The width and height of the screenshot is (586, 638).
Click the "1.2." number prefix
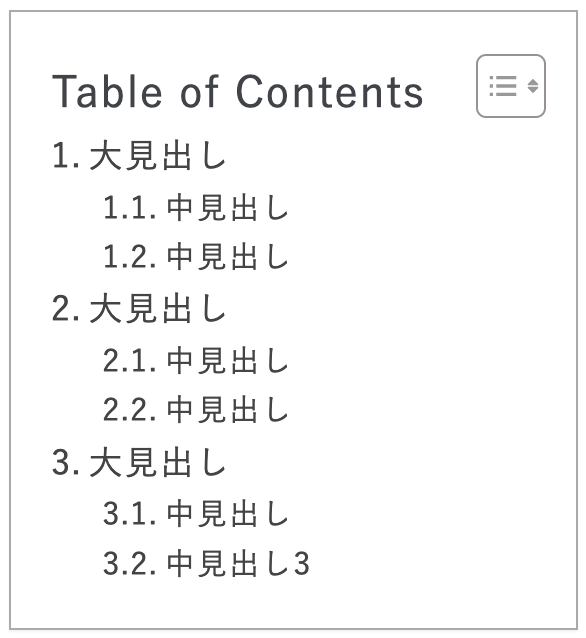point(130,257)
